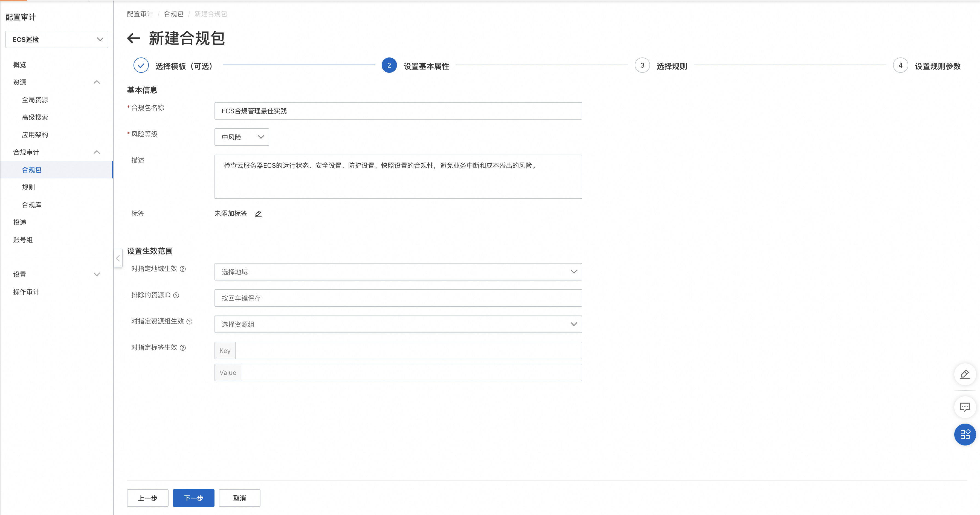Expand the 设置 section in the sidebar

pos(56,274)
